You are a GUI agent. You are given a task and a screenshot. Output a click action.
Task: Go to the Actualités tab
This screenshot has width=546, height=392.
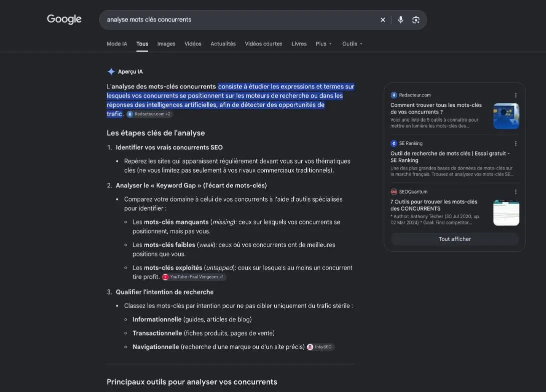[223, 44]
